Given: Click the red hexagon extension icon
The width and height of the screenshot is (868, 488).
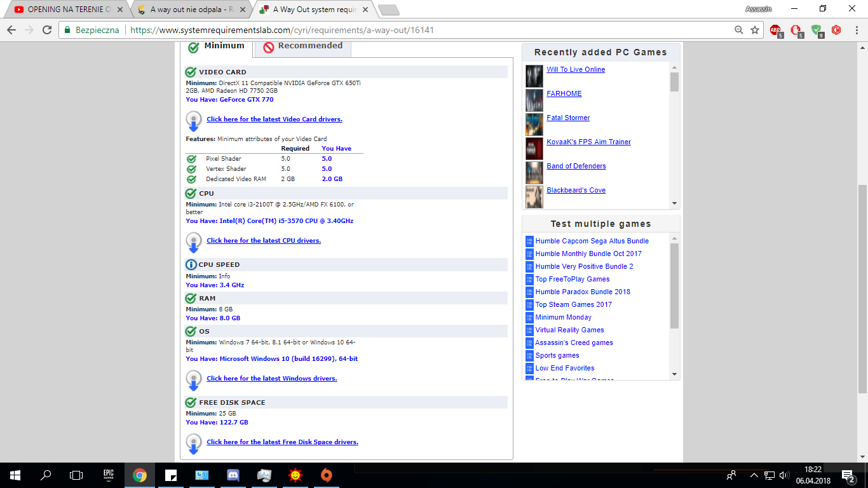Looking at the screenshot, I should [x=836, y=30].
